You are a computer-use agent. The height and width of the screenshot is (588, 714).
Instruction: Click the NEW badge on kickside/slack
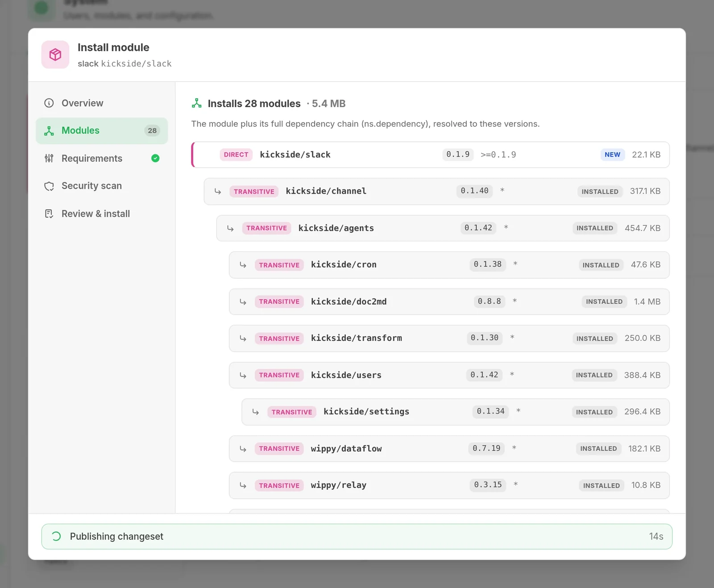pyautogui.click(x=612, y=155)
